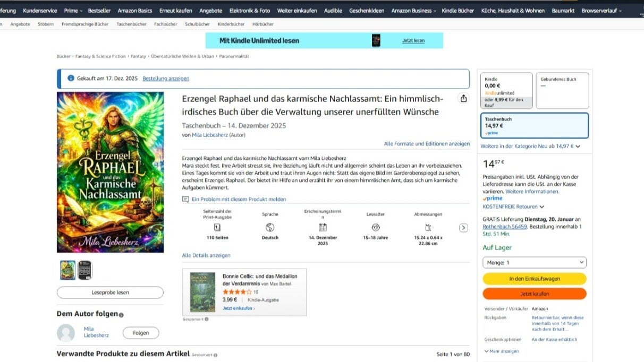The width and height of the screenshot is (644, 362).
Task: Expand Mehr anzeigen in seller details
Action: pos(502,351)
